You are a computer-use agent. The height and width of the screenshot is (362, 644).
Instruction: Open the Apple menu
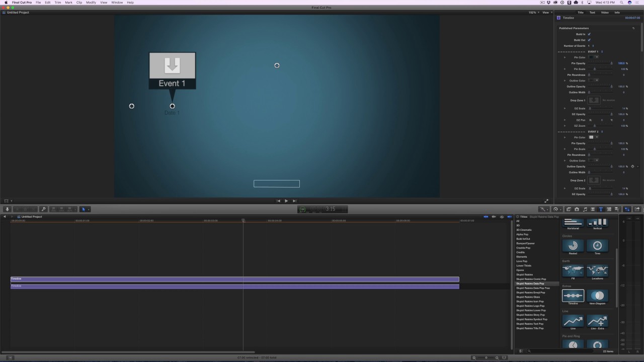pos(7,3)
